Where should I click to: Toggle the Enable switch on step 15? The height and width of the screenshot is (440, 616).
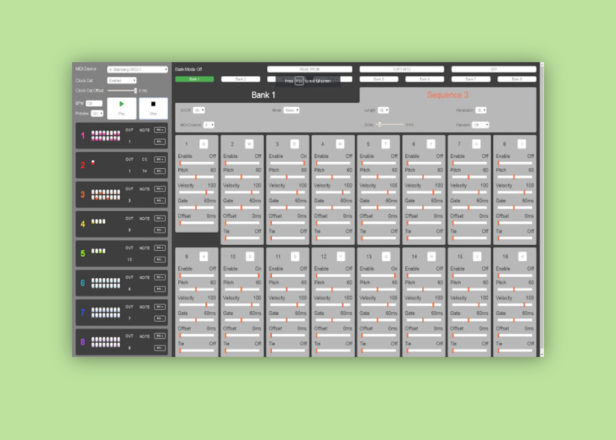[x=469, y=275]
